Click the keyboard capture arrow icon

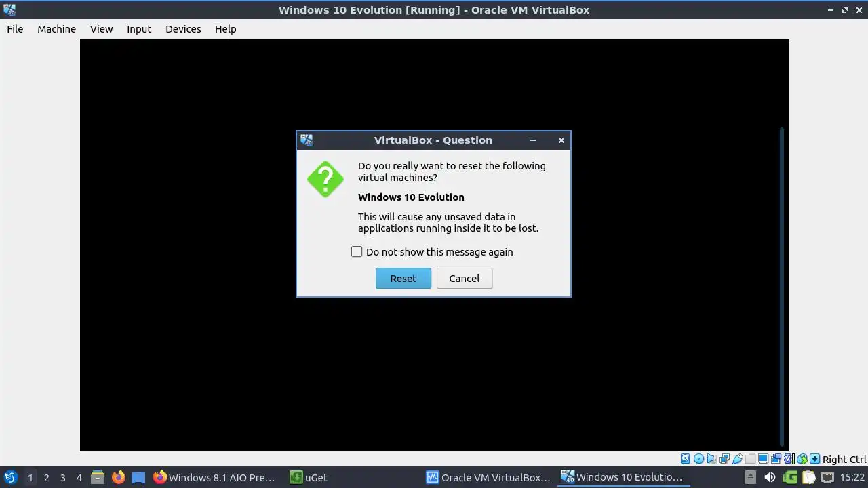pos(814,459)
